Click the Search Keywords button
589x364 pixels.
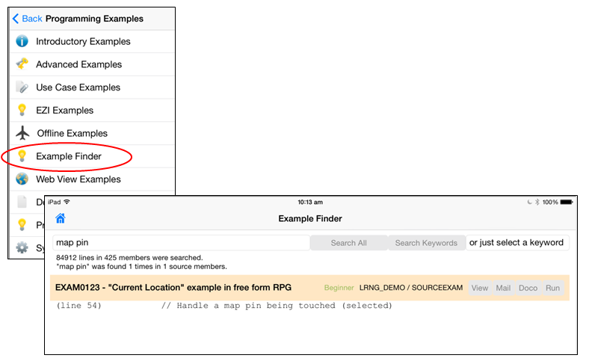(426, 243)
